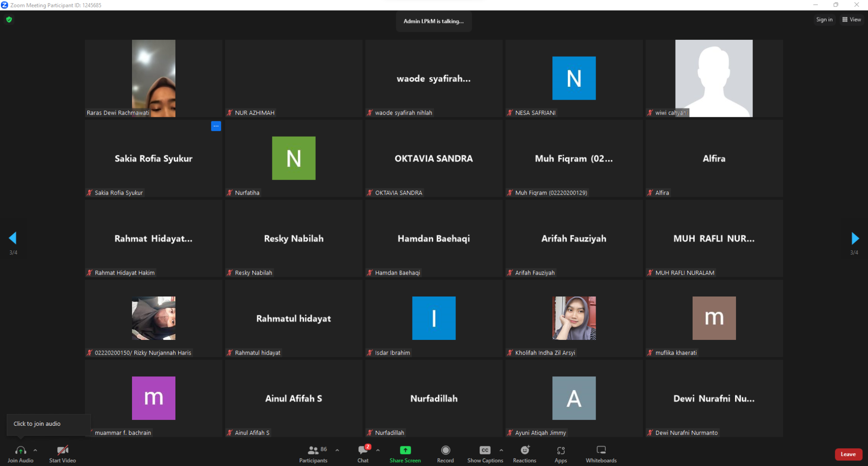The image size is (868, 466).
Task: Click the Join Audio headphone icon
Action: [x=20, y=450]
